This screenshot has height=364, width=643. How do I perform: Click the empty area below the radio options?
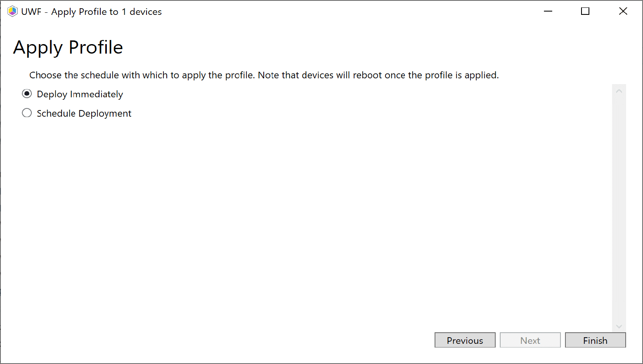[x=289, y=206]
